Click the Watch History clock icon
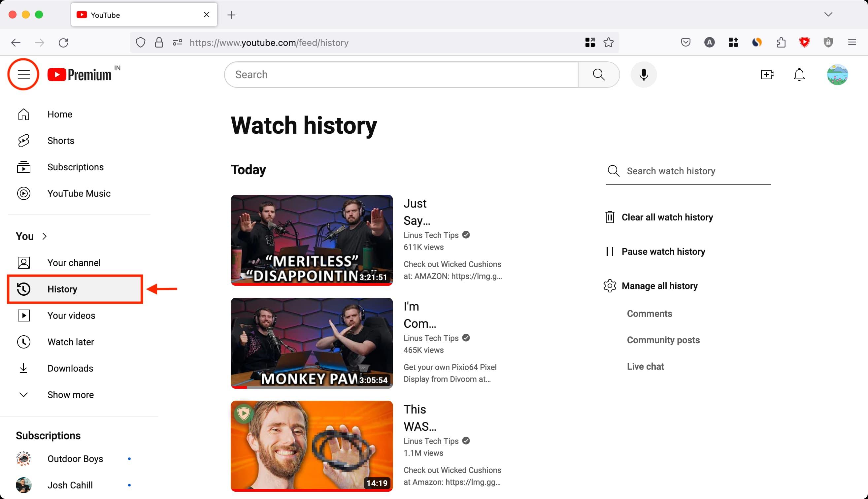The width and height of the screenshot is (868, 499). click(23, 289)
